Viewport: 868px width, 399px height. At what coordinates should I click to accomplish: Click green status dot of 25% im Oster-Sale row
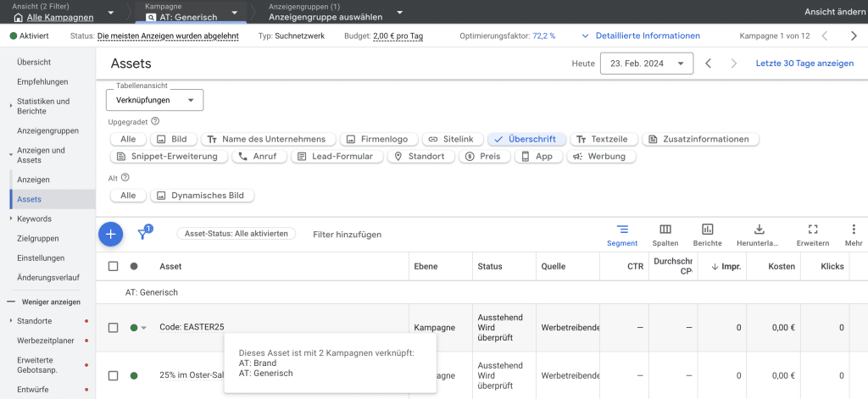(134, 376)
